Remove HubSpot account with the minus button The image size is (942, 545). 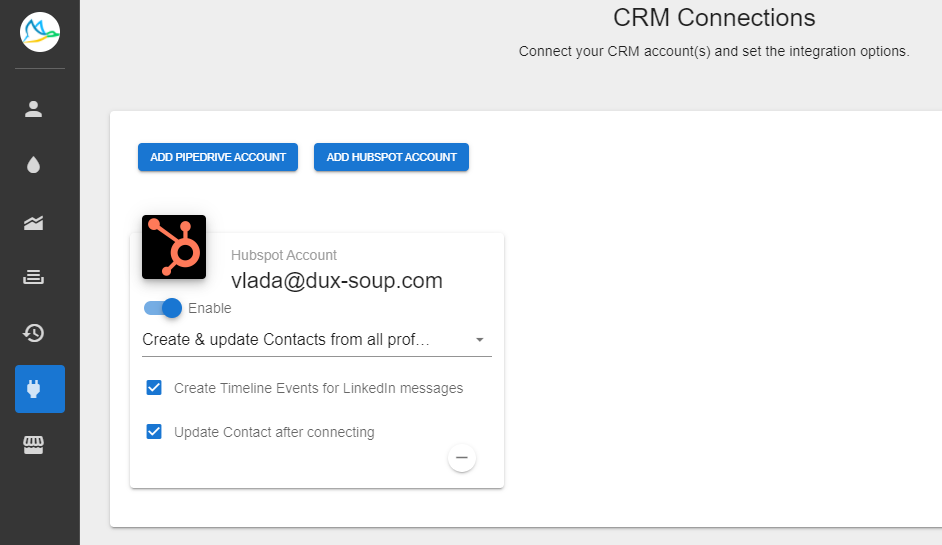pyautogui.click(x=462, y=458)
